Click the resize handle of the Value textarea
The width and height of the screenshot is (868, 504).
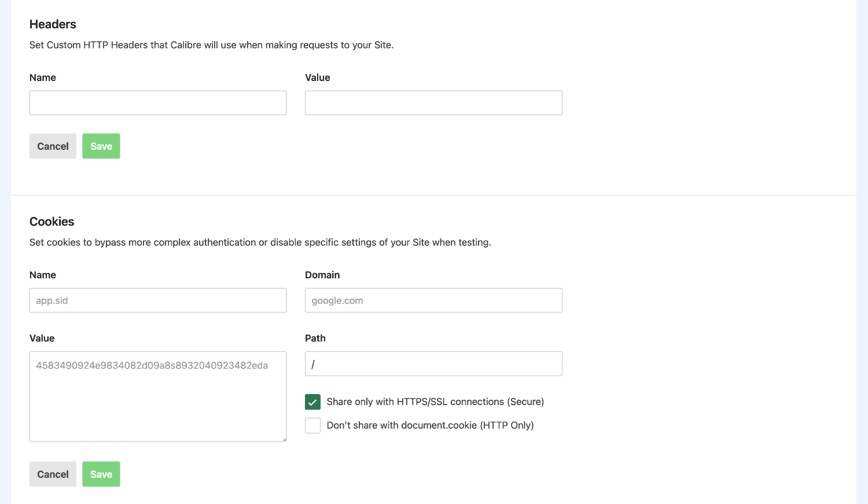[284, 440]
